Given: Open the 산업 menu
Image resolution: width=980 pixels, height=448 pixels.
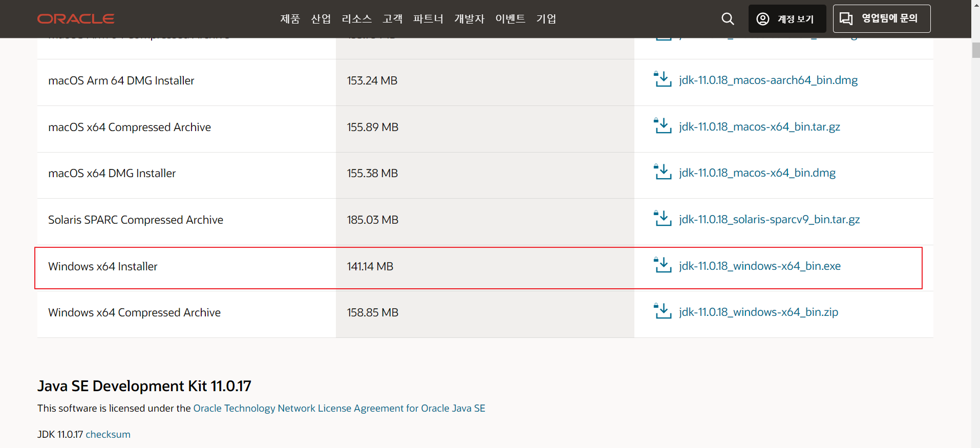Looking at the screenshot, I should click(321, 19).
